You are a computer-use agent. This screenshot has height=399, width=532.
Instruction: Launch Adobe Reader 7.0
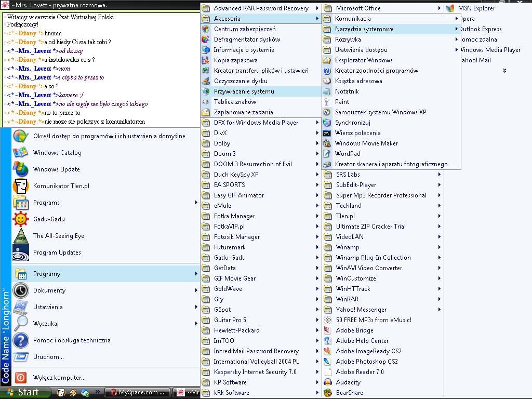[x=383, y=372]
